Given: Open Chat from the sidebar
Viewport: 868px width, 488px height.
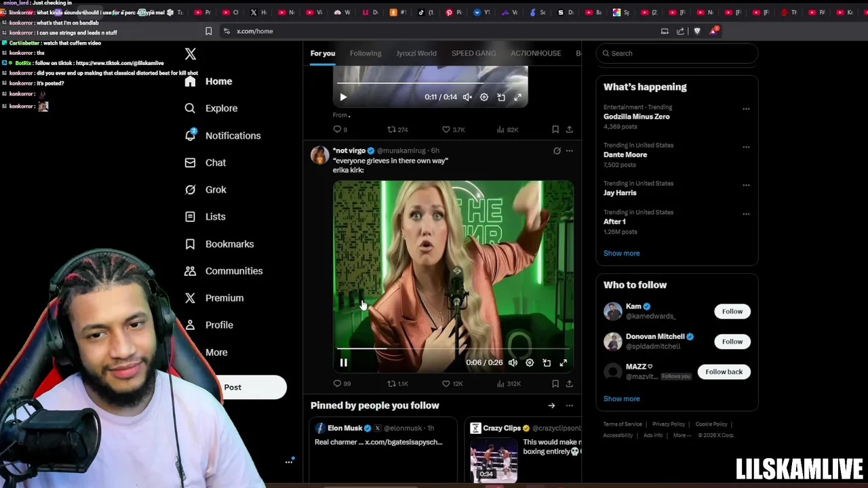Looking at the screenshot, I should 205,163.
